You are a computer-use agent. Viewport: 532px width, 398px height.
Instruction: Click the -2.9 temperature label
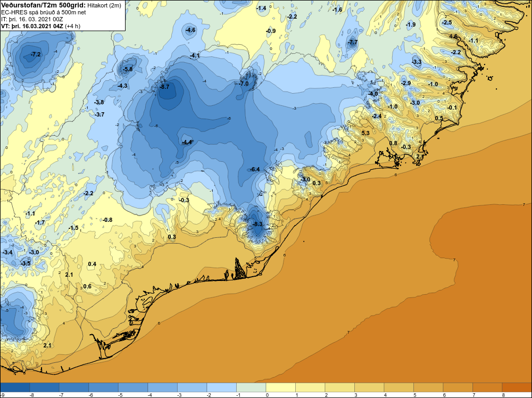406,83
